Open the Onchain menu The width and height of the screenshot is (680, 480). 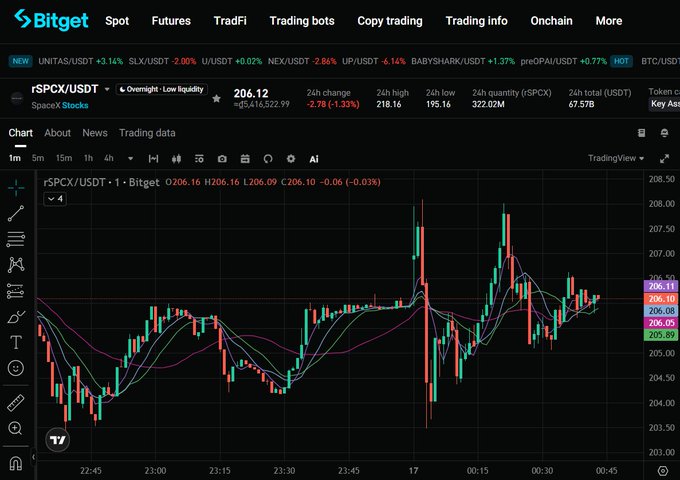point(551,21)
